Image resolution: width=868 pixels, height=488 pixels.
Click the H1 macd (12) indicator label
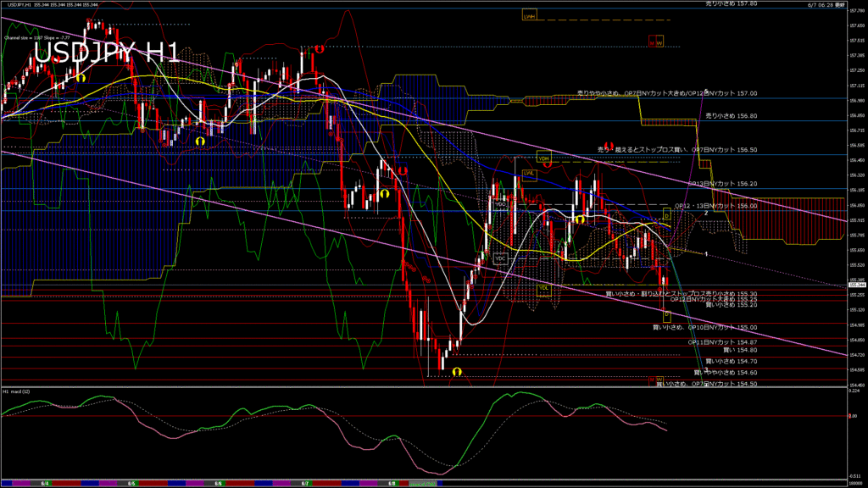[17, 391]
